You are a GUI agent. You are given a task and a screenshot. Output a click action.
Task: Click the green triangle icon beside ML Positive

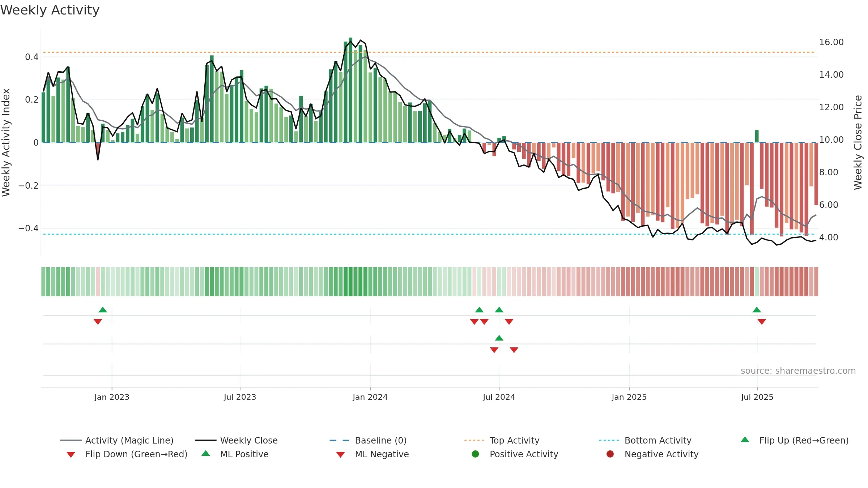(x=206, y=453)
